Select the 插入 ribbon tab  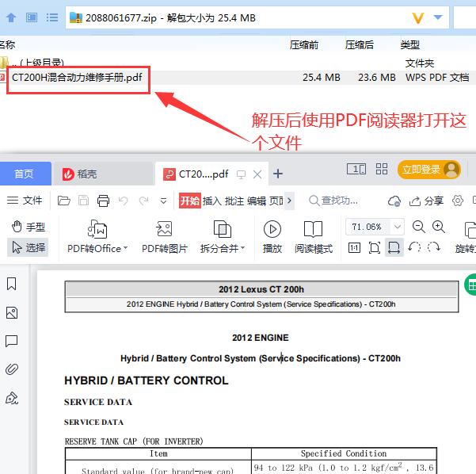[212, 201]
